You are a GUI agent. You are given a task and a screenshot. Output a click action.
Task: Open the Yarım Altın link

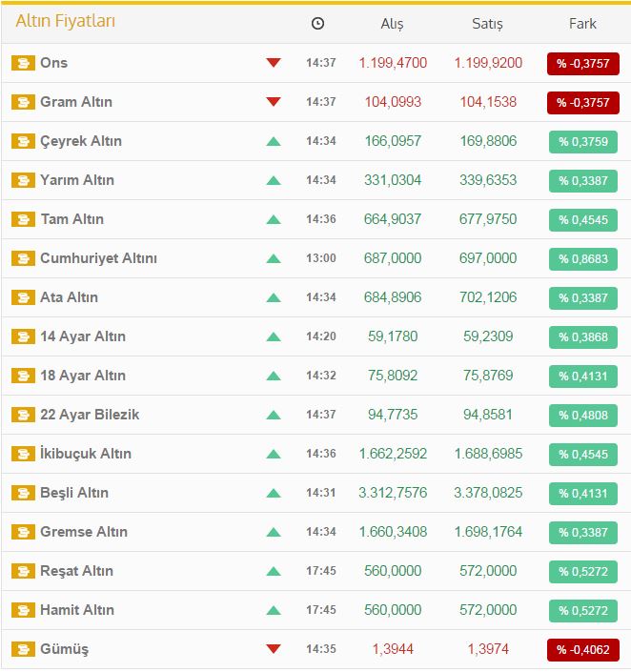[x=77, y=180]
